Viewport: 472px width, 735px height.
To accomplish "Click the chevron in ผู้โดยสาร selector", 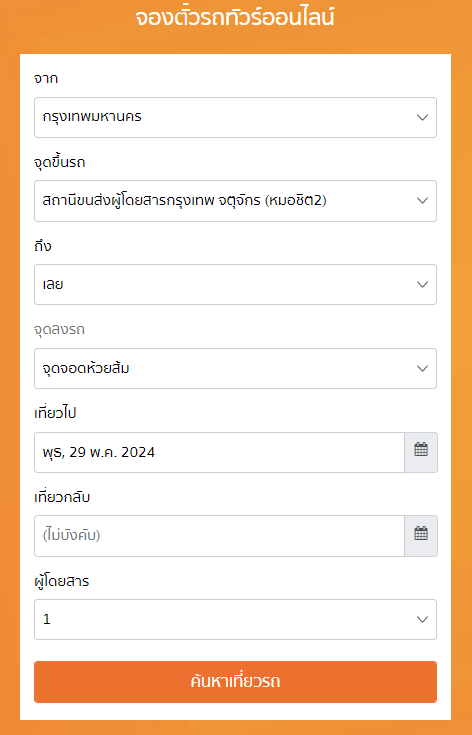I will pyautogui.click(x=422, y=619).
